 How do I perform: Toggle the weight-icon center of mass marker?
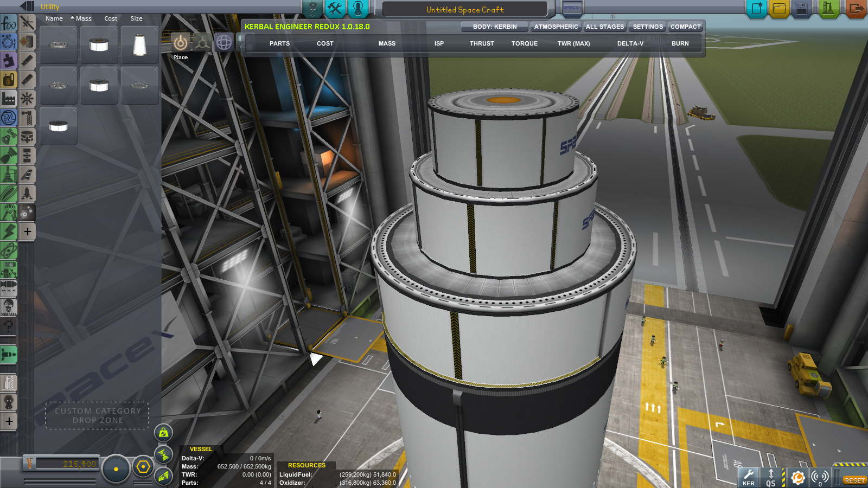pyautogui.click(x=163, y=433)
